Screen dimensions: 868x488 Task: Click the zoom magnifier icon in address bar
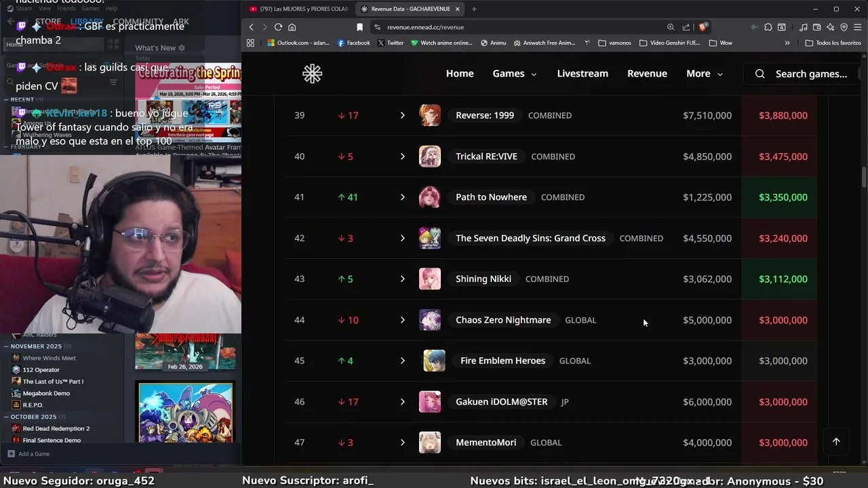671,27
